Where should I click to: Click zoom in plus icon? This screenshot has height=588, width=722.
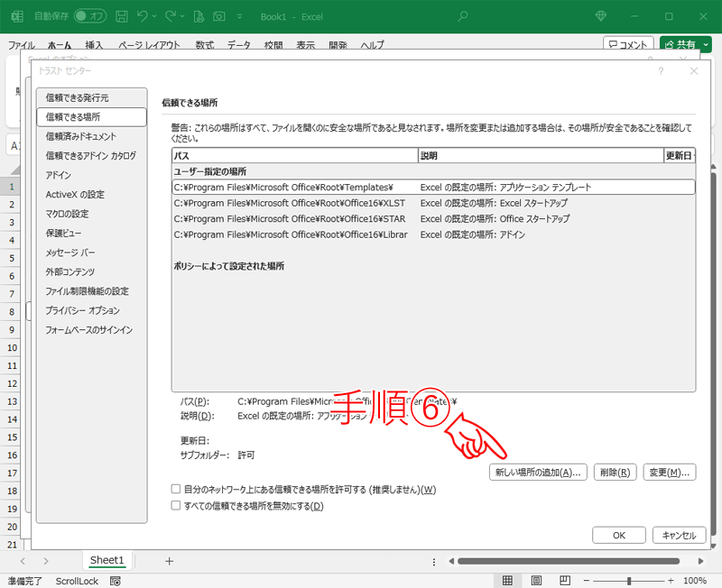pos(671,581)
